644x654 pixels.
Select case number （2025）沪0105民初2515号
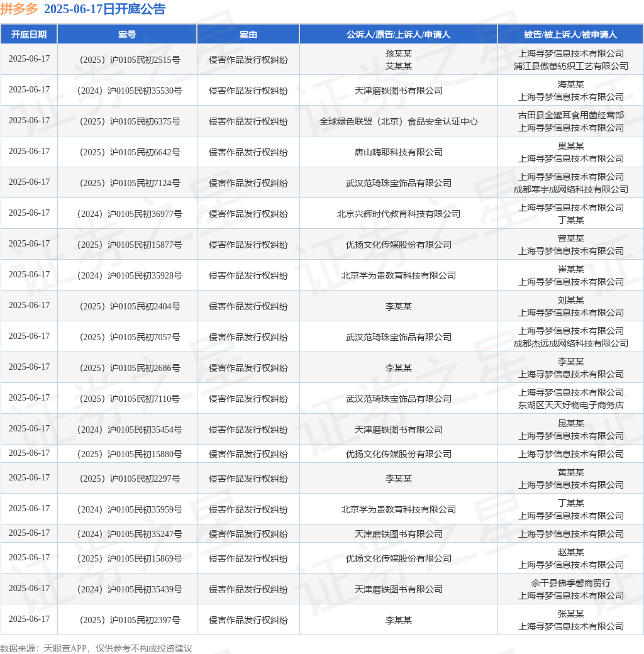coord(127,59)
